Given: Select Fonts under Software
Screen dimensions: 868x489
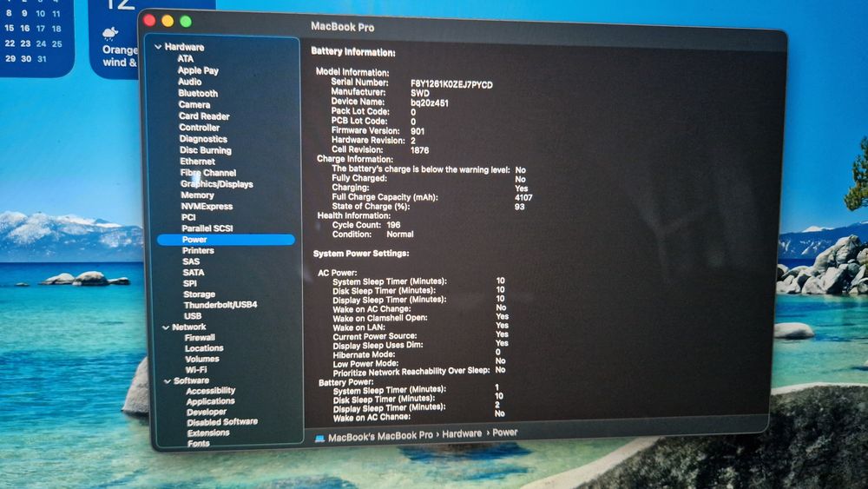Looking at the screenshot, I should pos(198,443).
